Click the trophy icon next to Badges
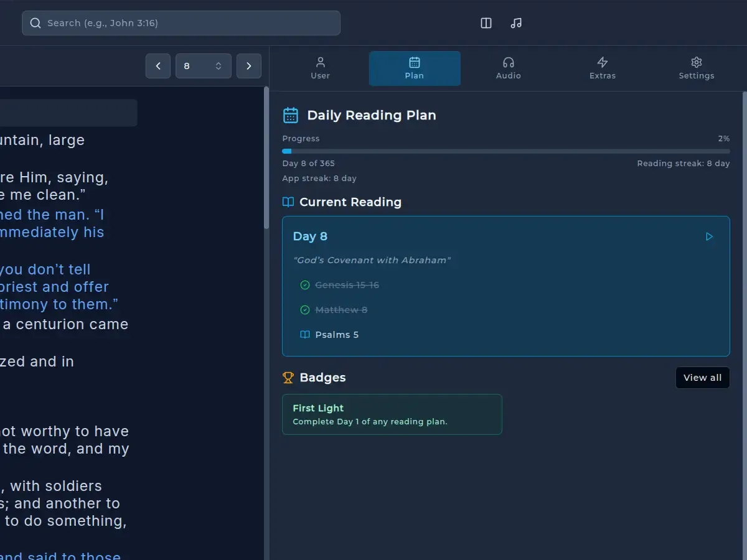The image size is (747, 560). coord(288,377)
